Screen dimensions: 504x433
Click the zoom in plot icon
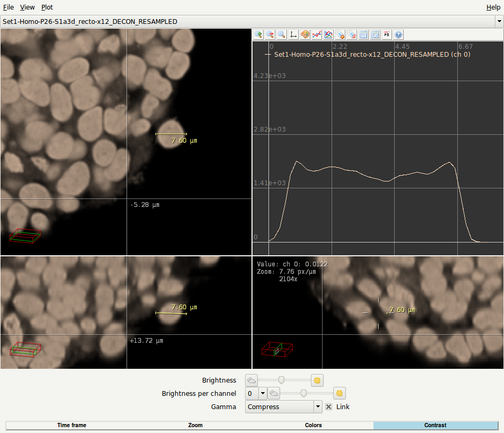coord(258,34)
